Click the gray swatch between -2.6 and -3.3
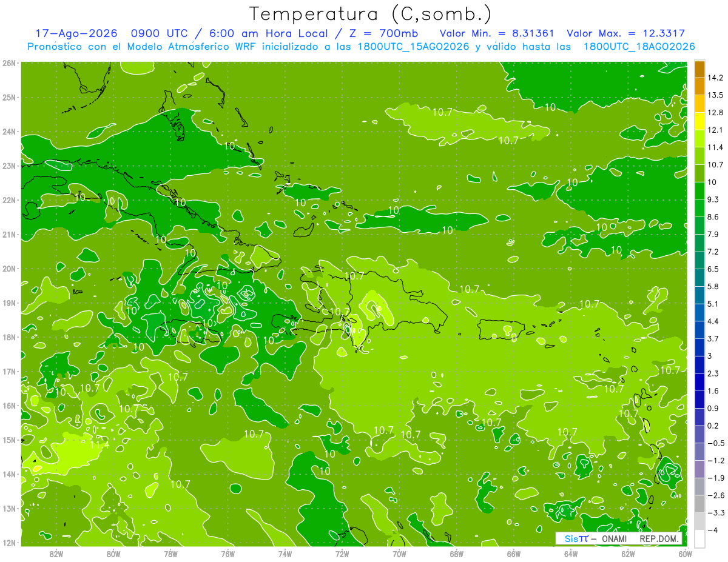The width and height of the screenshot is (728, 562). click(699, 504)
